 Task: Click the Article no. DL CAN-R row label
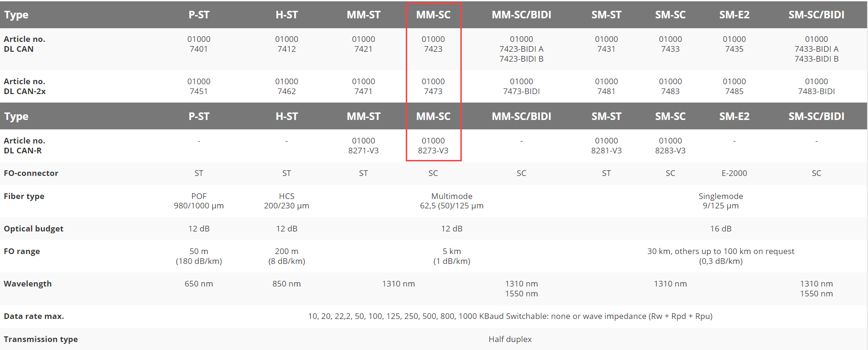24,146
